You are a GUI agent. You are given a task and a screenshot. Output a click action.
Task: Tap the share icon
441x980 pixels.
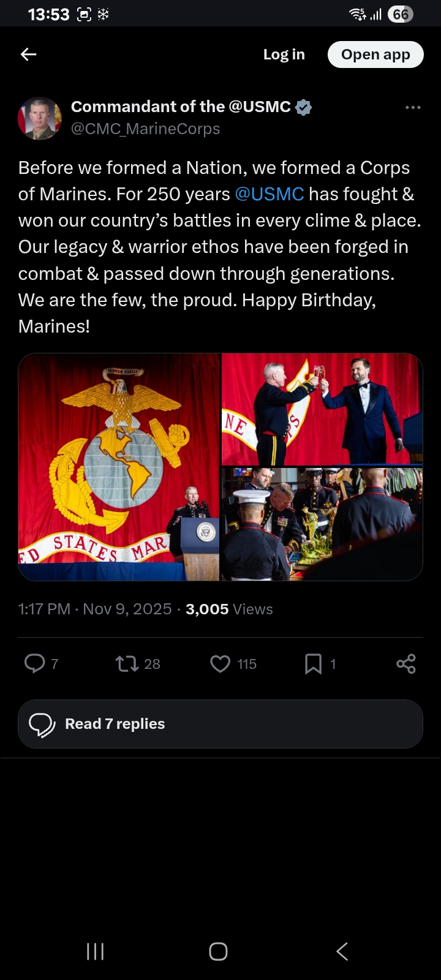click(405, 663)
